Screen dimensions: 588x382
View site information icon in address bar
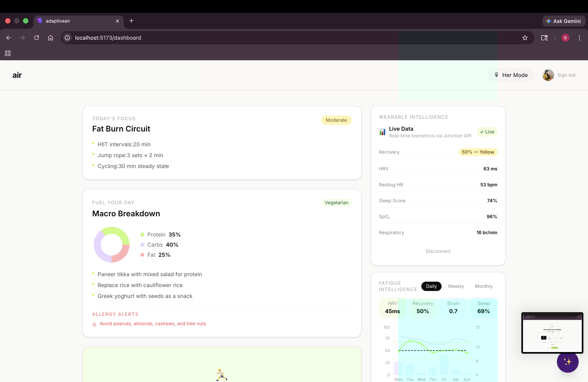click(x=67, y=38)
